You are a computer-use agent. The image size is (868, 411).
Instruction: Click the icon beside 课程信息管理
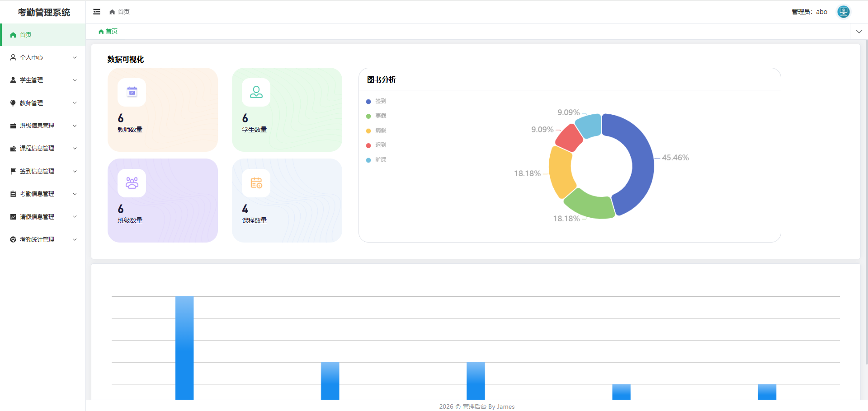pos(13,148)
